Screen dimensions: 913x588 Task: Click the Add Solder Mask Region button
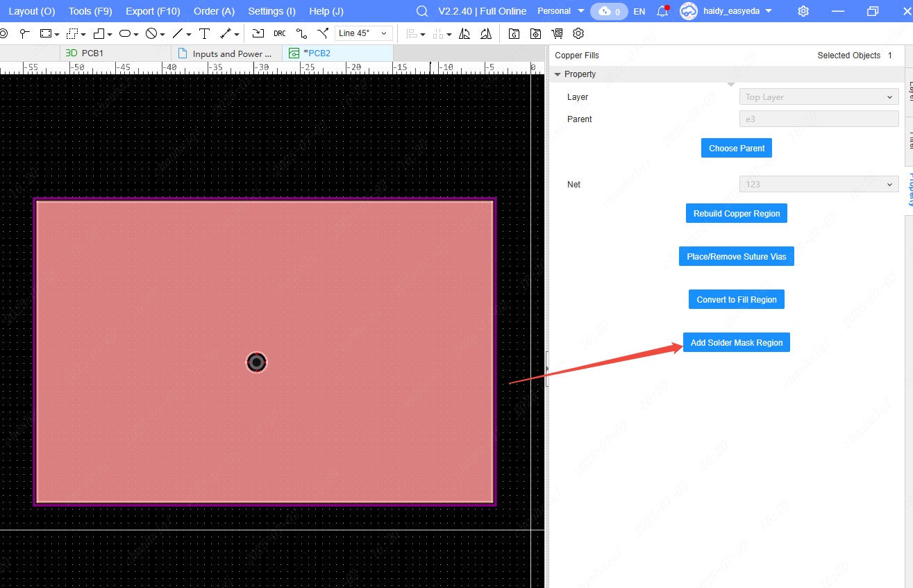point(736,343)
